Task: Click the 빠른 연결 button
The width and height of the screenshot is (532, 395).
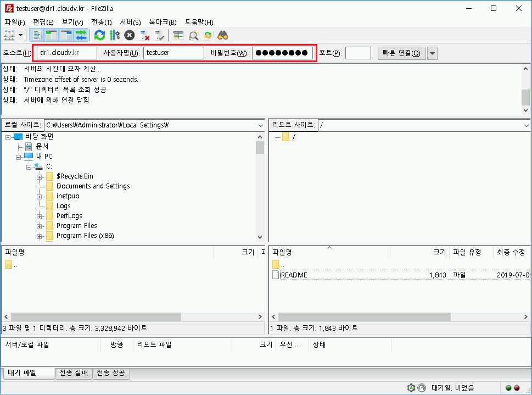Action: [x=402, y=53]
